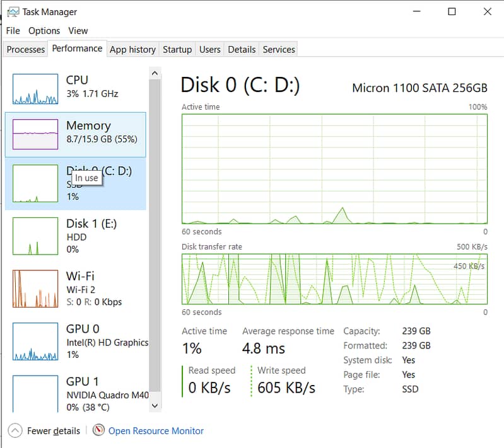504x448 pixels.
Task: Switch to the Startup tab
Action: click(177, 49)
